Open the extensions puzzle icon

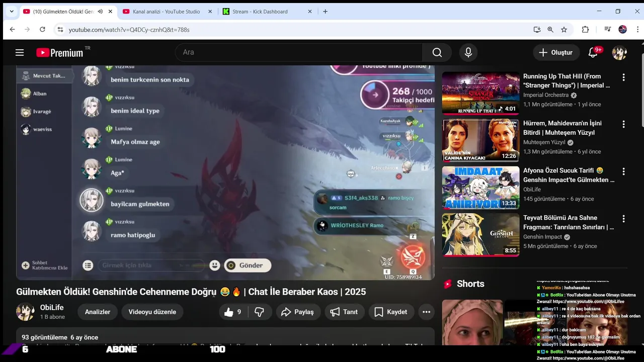click(585, 30)
